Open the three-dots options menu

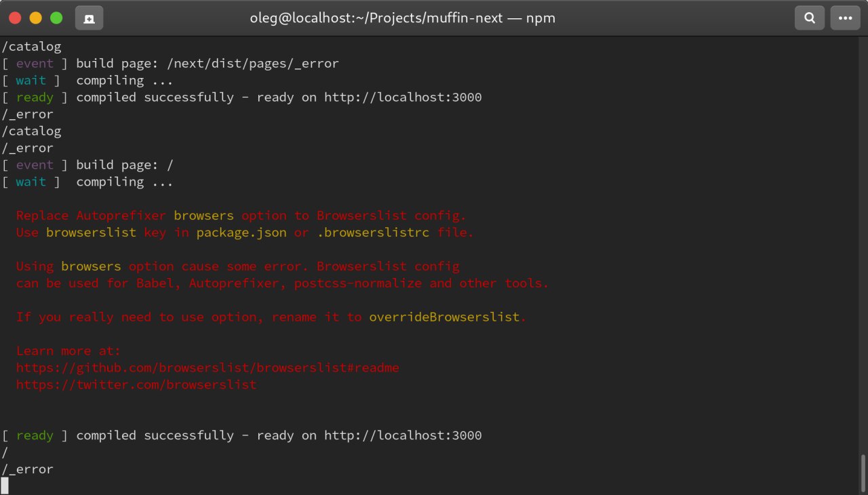pos(845,18)
